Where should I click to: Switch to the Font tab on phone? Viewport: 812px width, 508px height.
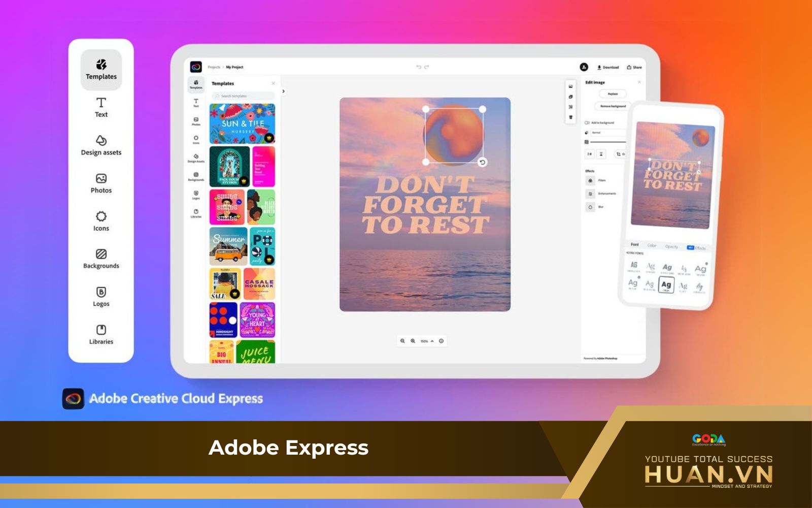pyautogui.click(x=634, y=244)
